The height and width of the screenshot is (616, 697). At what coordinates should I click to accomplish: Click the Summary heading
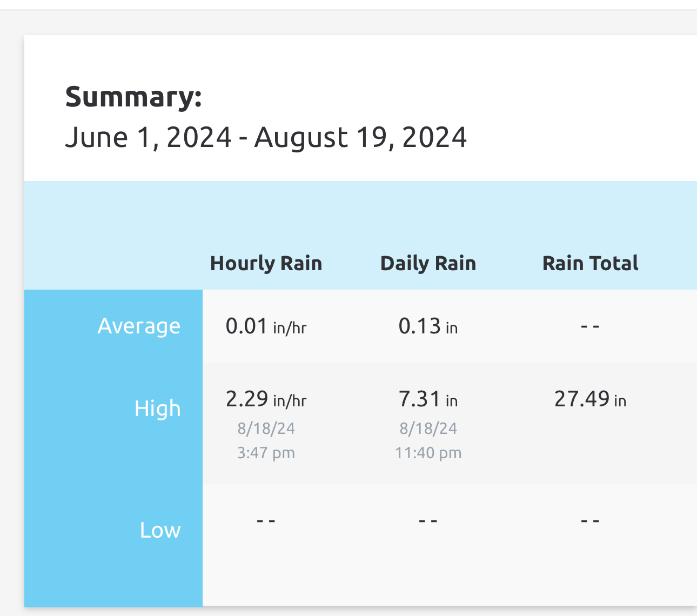[x=133, y=98]
